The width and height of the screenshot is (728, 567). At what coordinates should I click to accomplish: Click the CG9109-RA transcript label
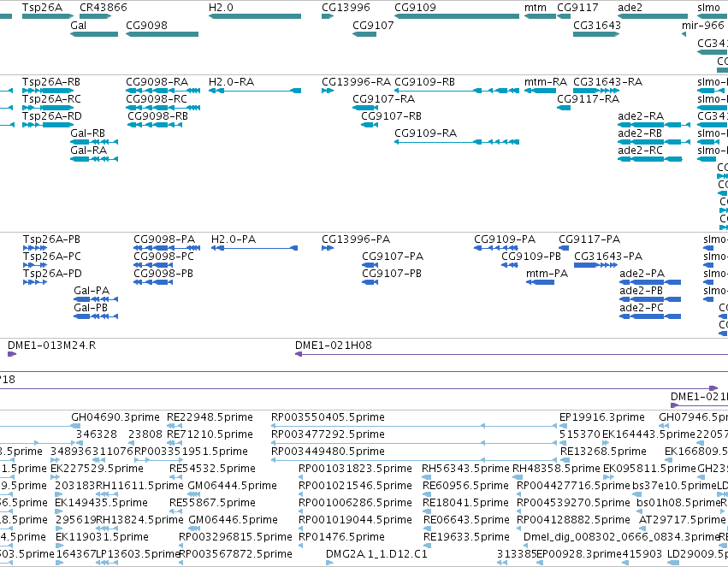coord(426,133)
